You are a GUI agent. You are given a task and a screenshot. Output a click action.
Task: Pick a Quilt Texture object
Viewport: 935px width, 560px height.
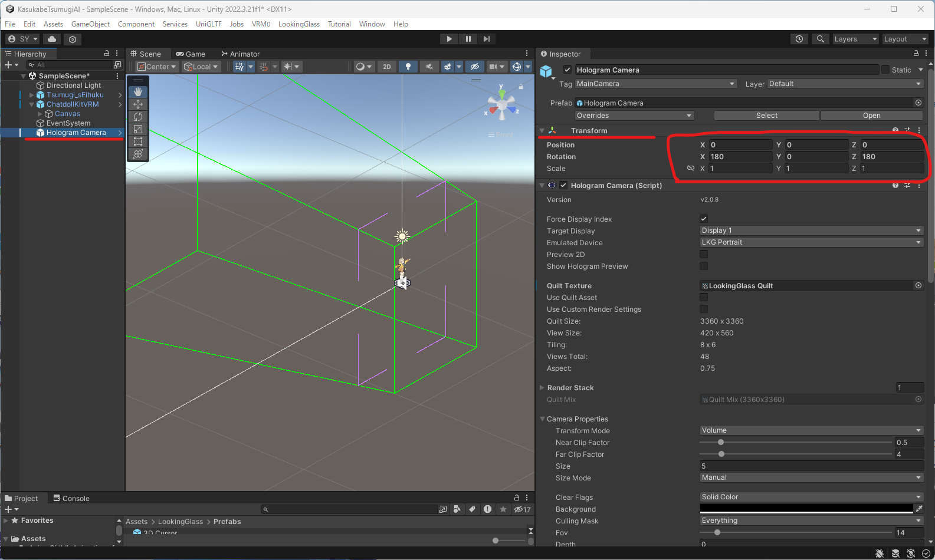point(918,285)
